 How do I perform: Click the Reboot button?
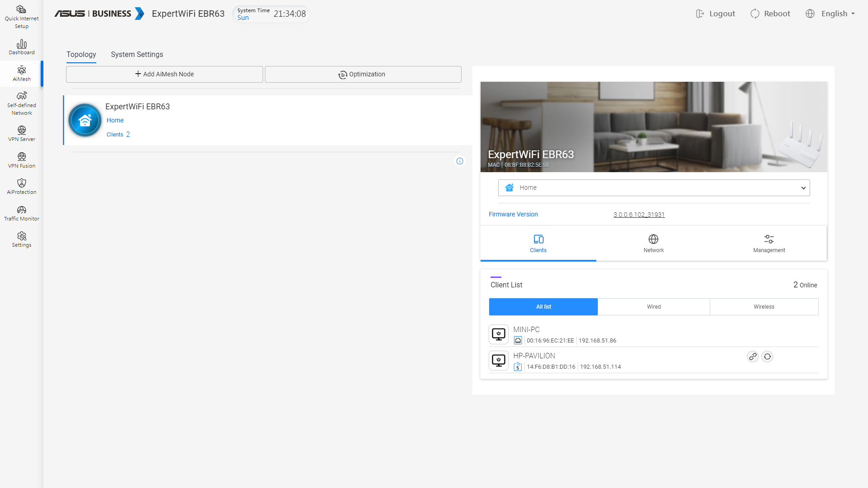[x=770, y=14]
